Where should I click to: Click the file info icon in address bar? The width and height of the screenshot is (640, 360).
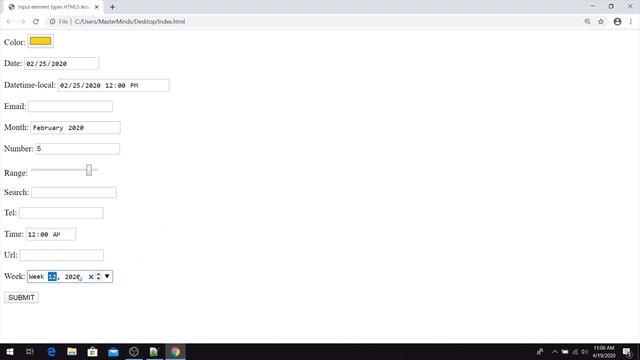pyautogui.click(x=52, y=22)
